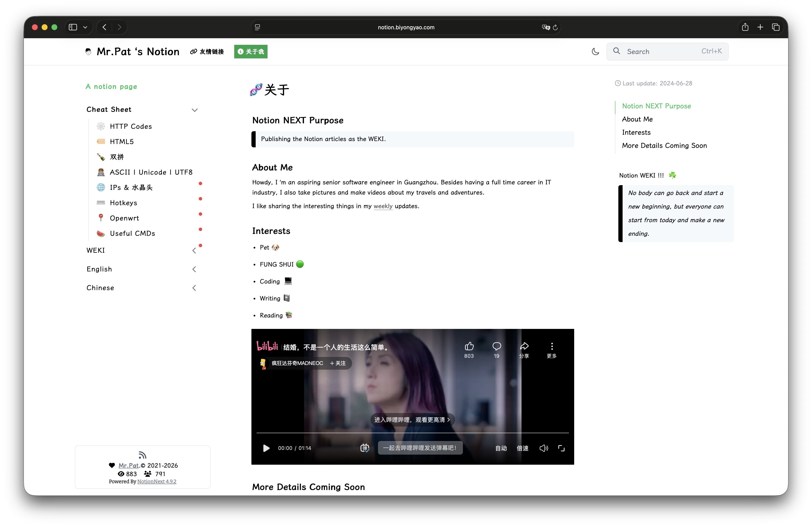Screen dimensions: 812x527
Task: Toggle dark mode moon icon
Action: [595, 52]
